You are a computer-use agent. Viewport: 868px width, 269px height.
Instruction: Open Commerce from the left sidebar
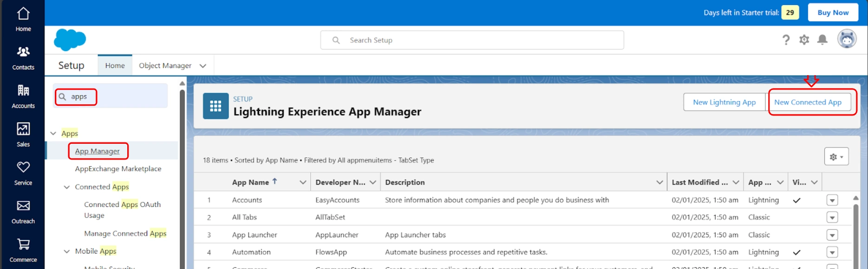(23, 250)
